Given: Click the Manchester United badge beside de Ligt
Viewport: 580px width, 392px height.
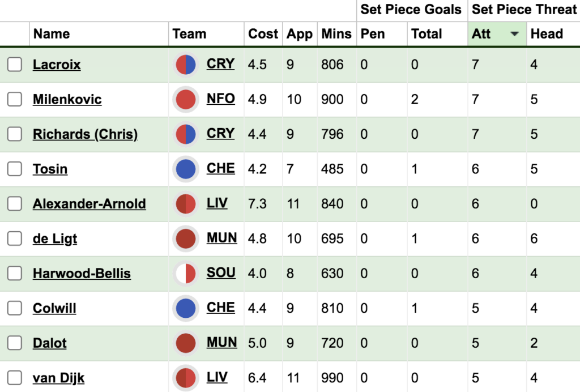Looking at the screenshot, I should (x=185, y=238).
